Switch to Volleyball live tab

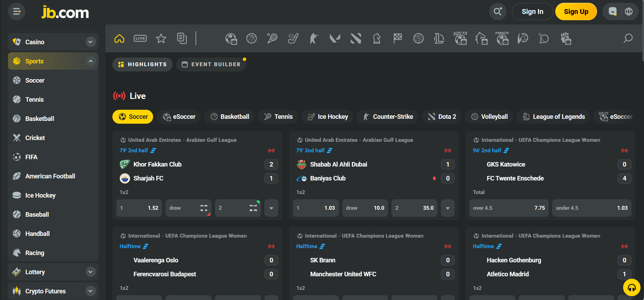(489, 117)
